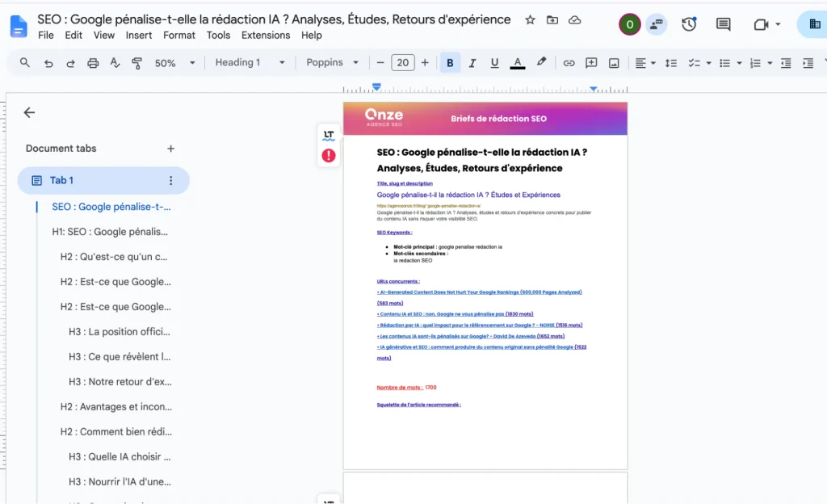This screenshot has height=504, width=827.
Task: Redo last action
Action: click(x=70, y=63)
